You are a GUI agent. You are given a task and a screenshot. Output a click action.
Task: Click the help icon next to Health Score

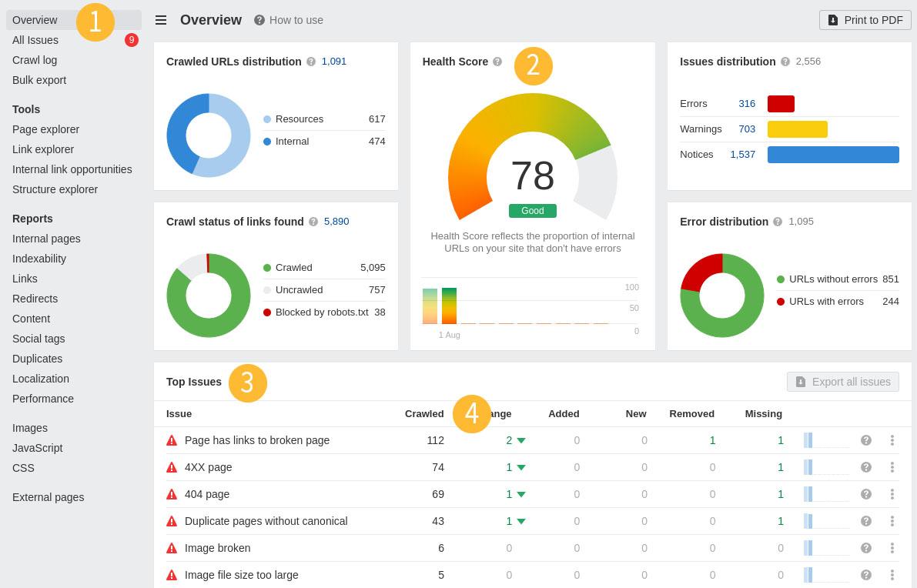pyautogui.click(x=497, y=62)
